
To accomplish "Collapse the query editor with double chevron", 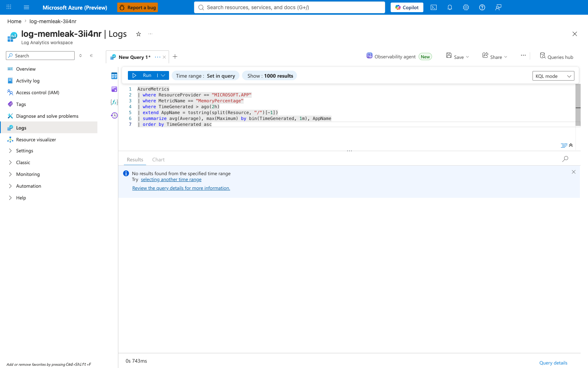I will pos(571,145).
